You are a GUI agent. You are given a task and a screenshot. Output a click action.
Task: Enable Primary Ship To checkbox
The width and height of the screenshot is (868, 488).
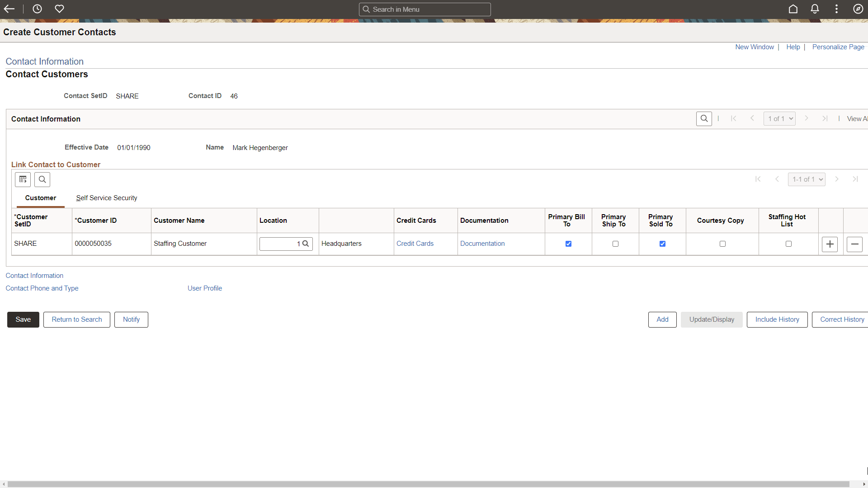(x=615, y=244)
